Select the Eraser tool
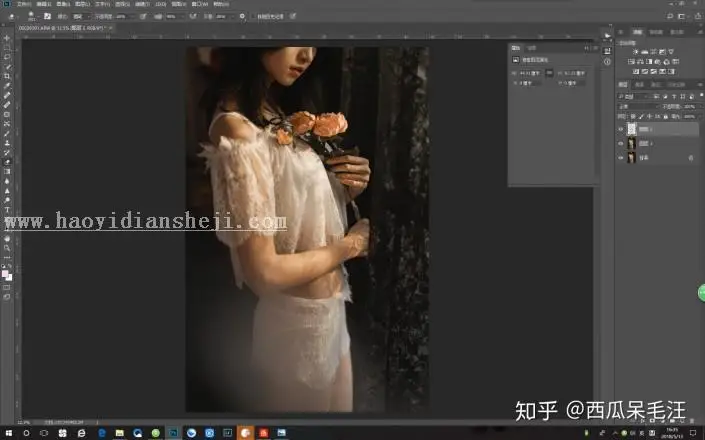This screenshot has width=705, height=440. 7,162
